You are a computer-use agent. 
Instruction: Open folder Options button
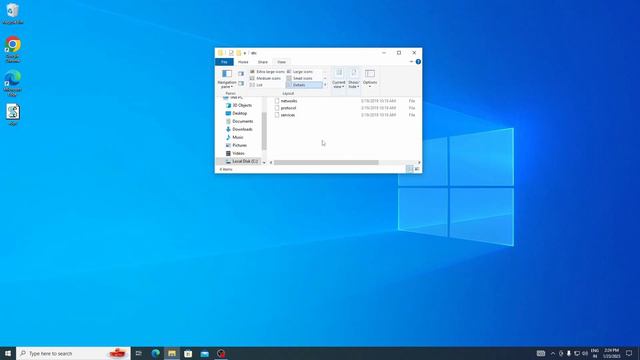[x=370, y=78]
